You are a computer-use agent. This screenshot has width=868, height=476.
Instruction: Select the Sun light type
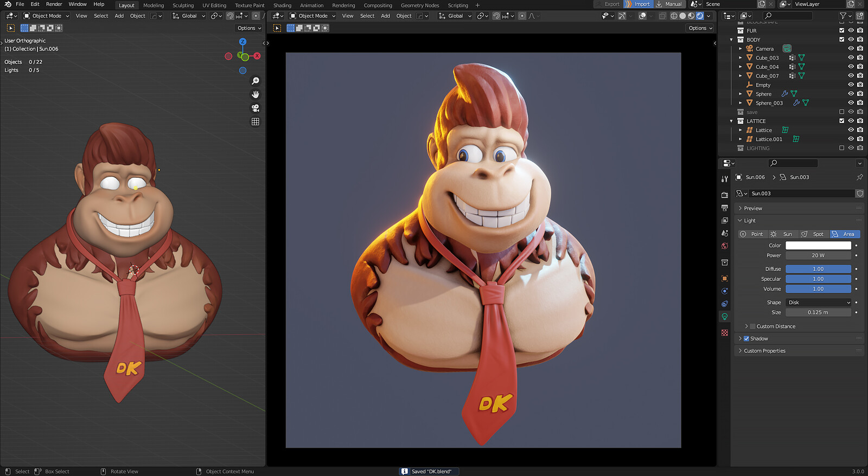click(783, 234)
